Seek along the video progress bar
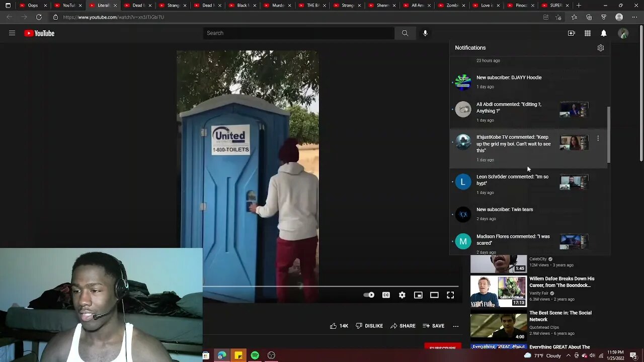Screen dimensions: 644x362 (x=331, y=287)
